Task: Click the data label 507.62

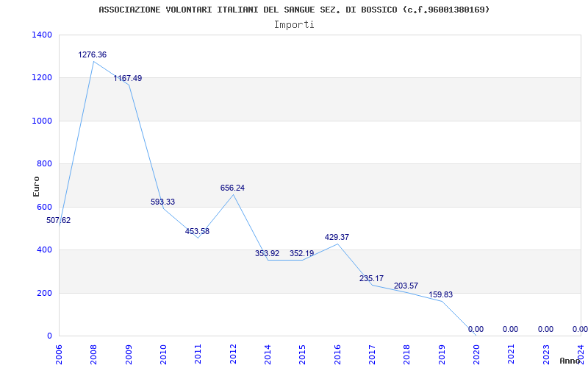Action: [x=59, y=221]
